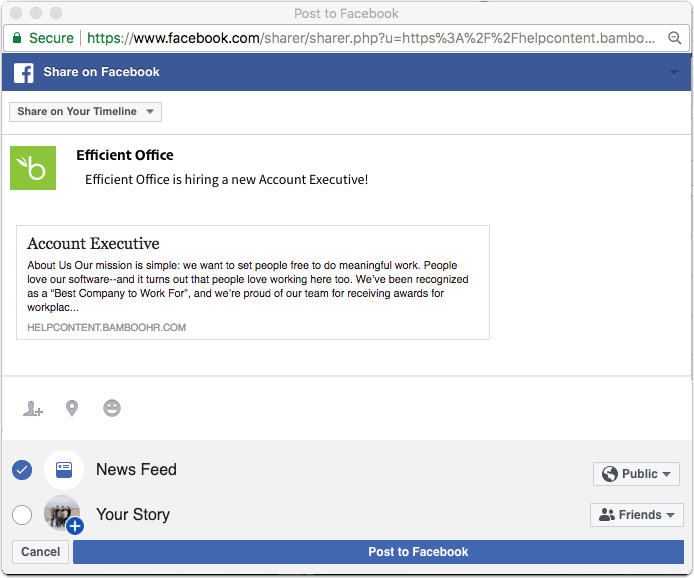Open the Friends audience dropdown
Viewport: 694px width, 578px height.
tap(636, 515)
